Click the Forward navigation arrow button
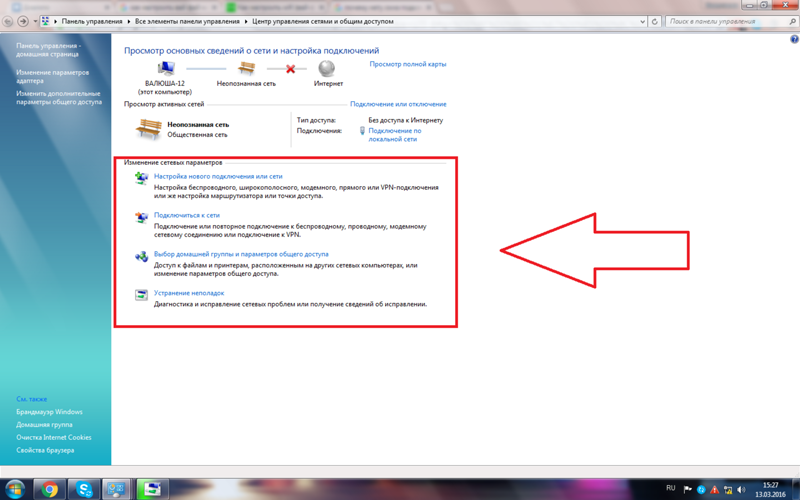Viewport: 800px width, 500px height. click(23, 21)
